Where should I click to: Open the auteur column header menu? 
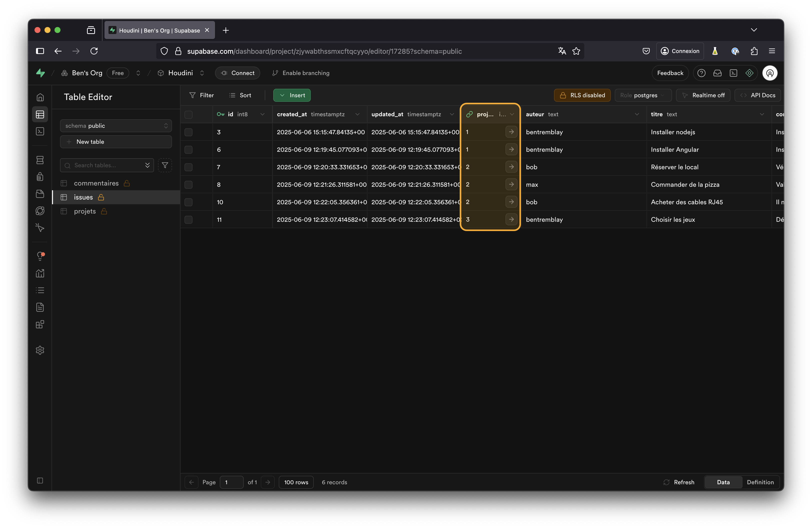[637, 114]
